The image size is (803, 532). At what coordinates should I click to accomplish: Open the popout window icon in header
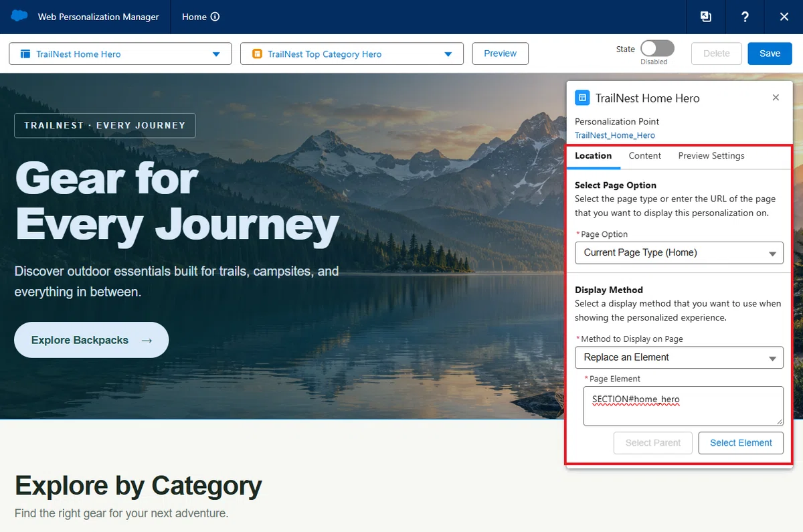coord(706,17)
